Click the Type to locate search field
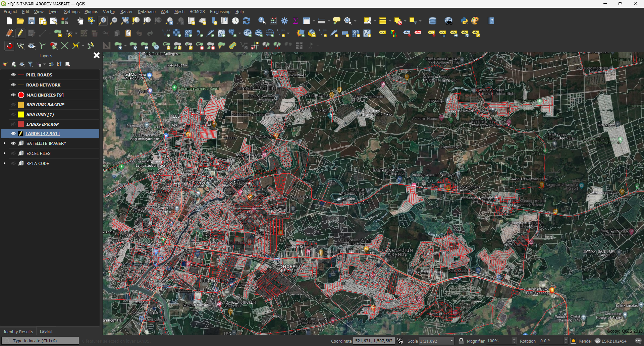This screenshot has width=644, height=346. click(x=40, y=341)
